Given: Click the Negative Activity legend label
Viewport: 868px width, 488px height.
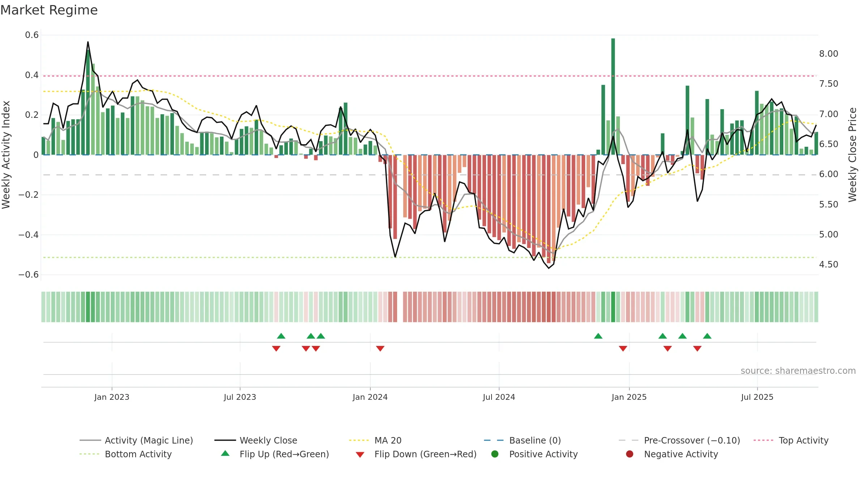Looking at the screenshot, I should click(x=681, y=454).
